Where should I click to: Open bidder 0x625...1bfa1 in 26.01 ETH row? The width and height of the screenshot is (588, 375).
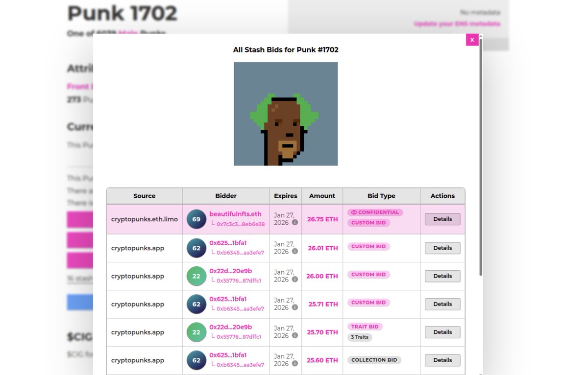click(x=228, y=243)
